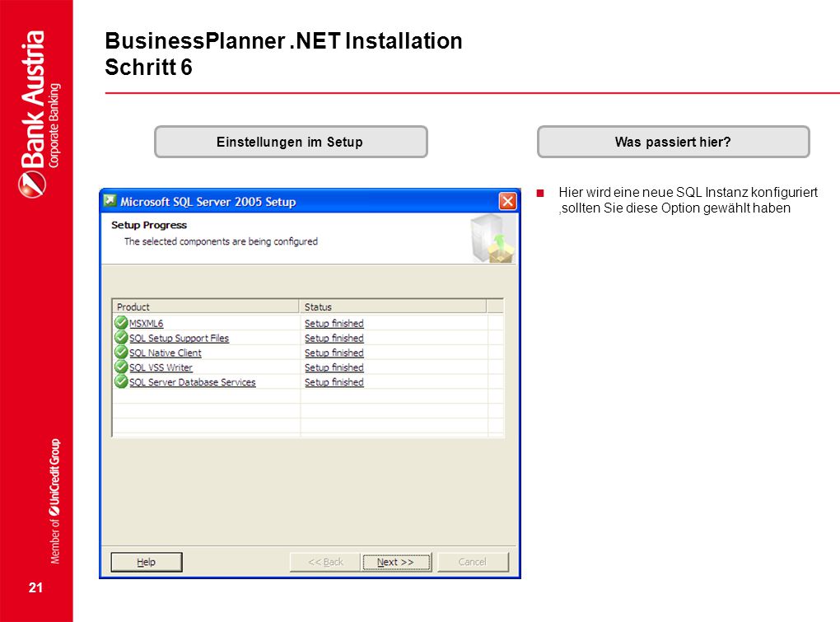
Task: Click the Bank Austria logo
Action: click(39, 115)
